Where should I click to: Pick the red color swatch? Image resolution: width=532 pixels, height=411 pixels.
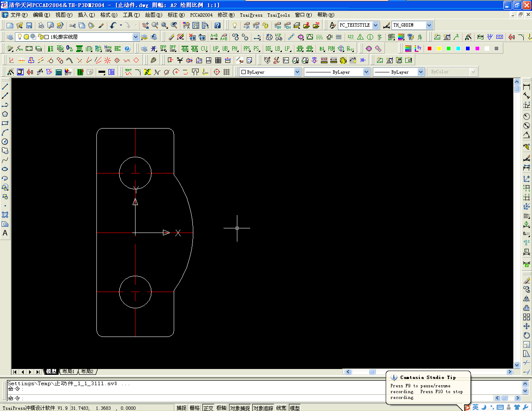(x=429, y=49)
